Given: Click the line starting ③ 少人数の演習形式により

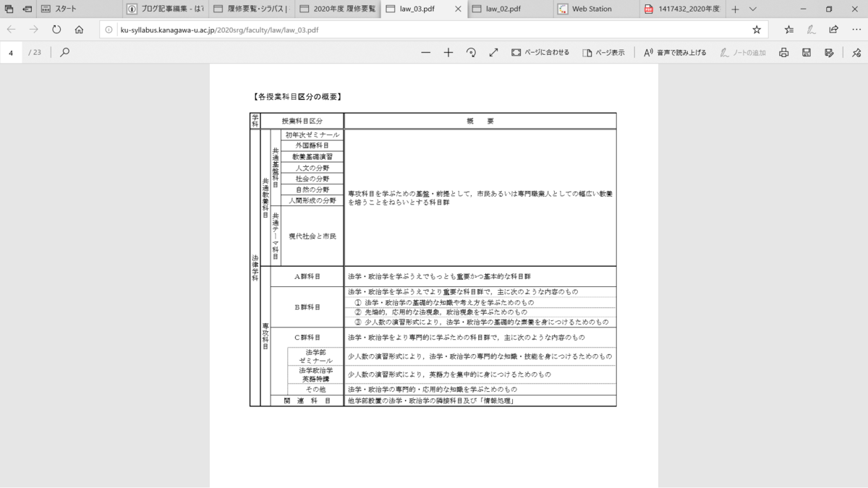Looking at the screenshot, I should coord(481,322).
